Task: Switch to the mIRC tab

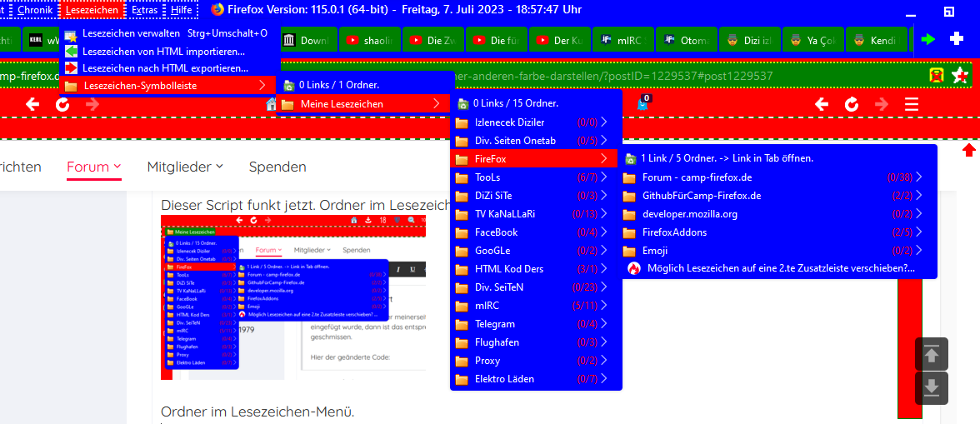Action: [623, 40]
